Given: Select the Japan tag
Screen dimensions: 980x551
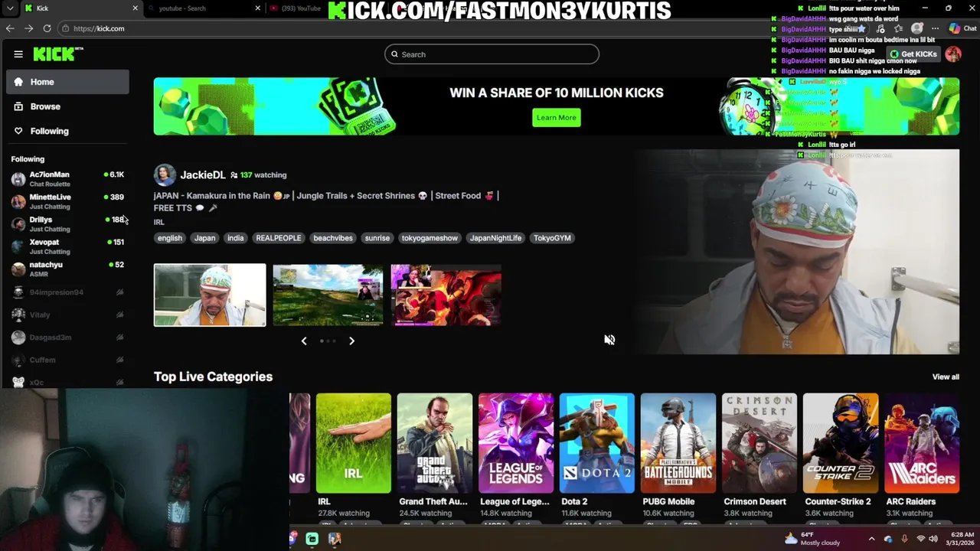Looking at the screenshot, I should (x=204, y=238).
